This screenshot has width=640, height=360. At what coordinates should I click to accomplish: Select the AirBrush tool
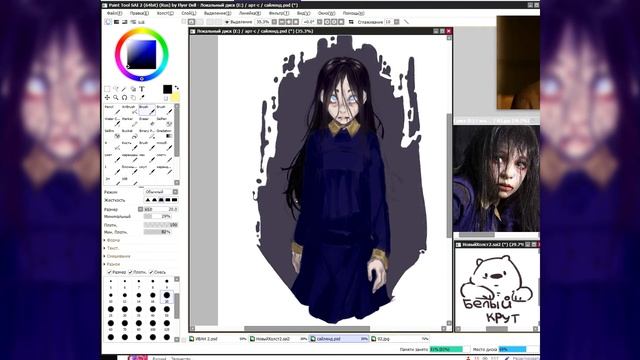(x=130, y=110)
